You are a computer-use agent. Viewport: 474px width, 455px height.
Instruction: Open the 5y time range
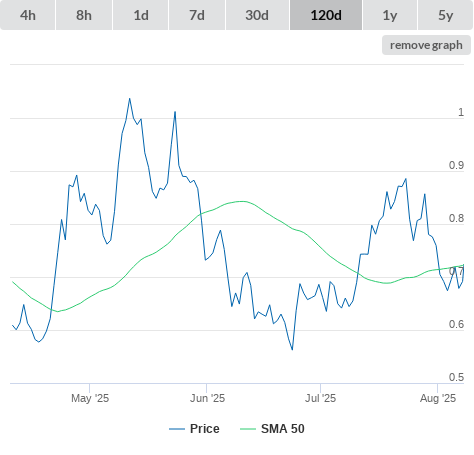[446, 15]
